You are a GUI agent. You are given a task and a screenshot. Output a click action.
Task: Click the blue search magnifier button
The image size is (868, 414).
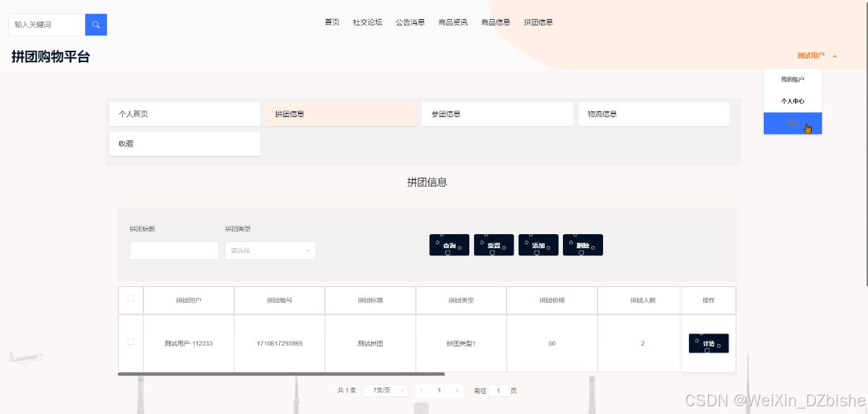[96, 25]
